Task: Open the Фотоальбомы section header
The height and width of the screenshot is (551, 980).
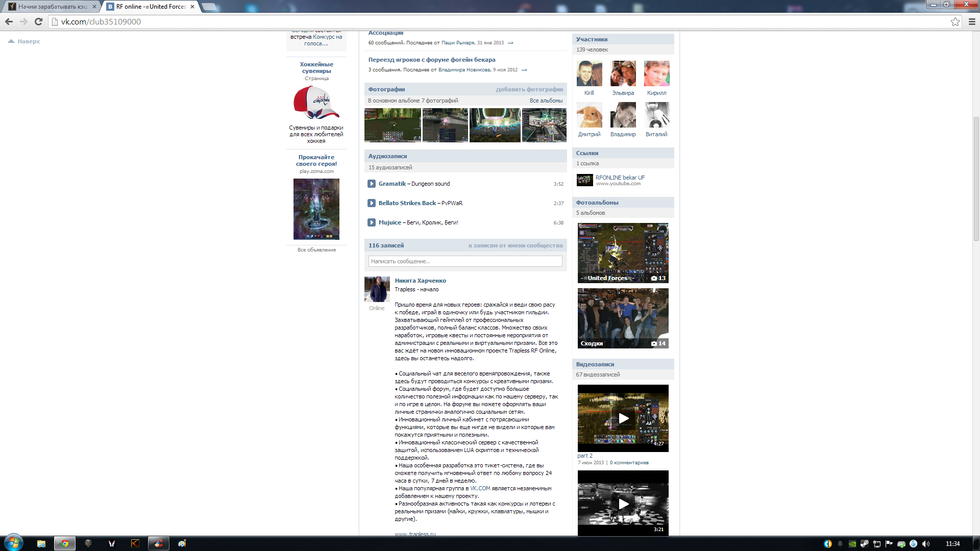Action: pos(623,203)
